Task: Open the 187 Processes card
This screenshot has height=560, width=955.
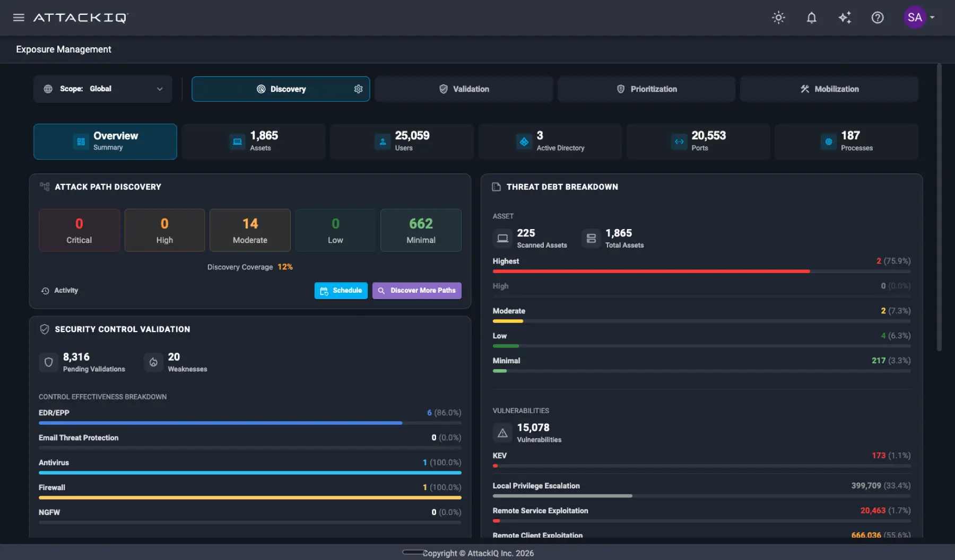Action: (846, 142)
